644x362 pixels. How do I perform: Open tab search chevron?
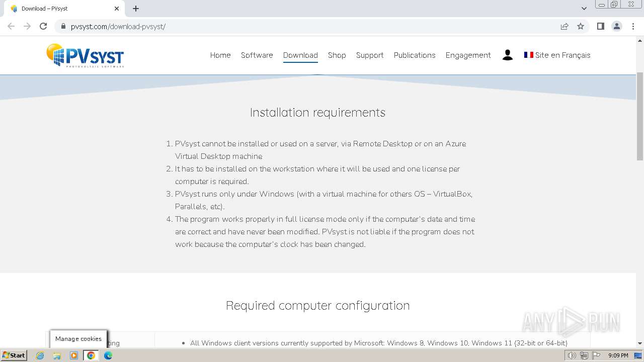pyautogui.click(x=584, y=9)
